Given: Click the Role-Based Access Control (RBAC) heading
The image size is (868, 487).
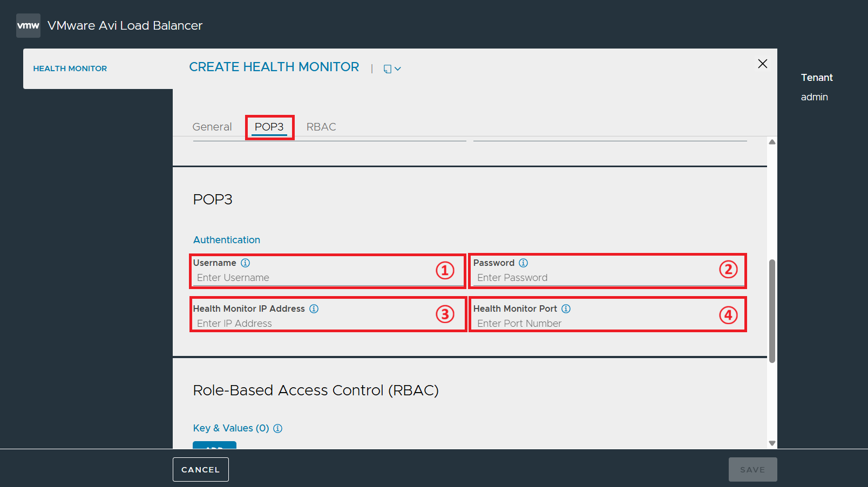Looking at the screenshot, I should [x=316, y=390].
